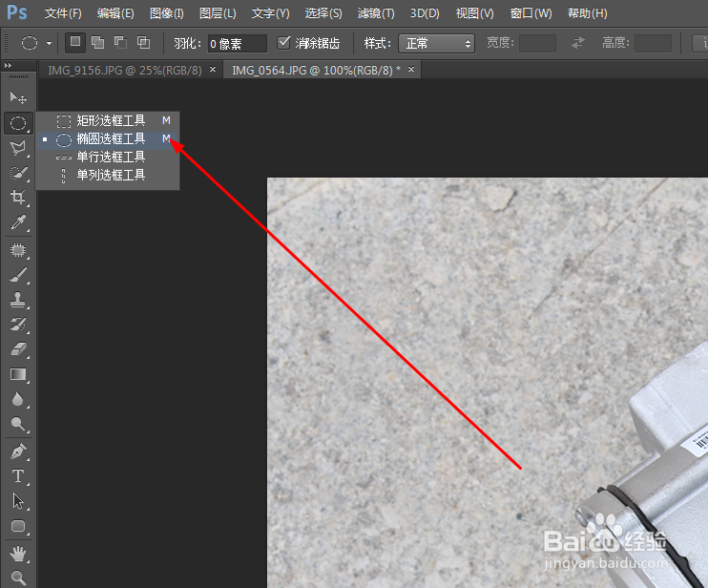This screenshot has width=708, height=588.
Task: Select the Hand tool
Action: [x=18, y=554]
